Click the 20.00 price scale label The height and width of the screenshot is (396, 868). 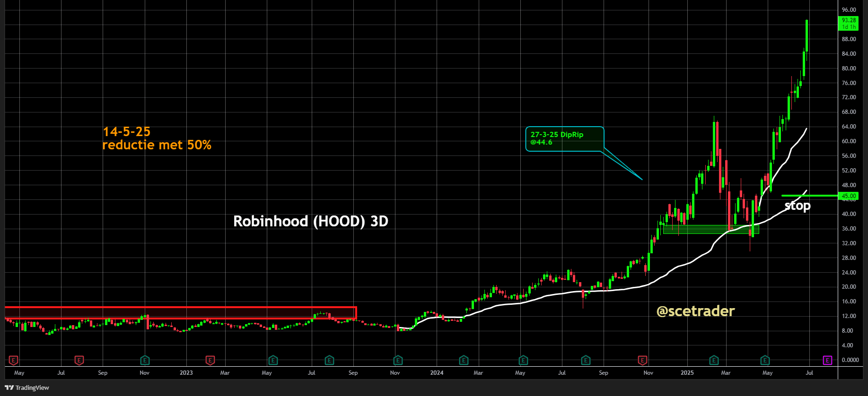point(849,287)
